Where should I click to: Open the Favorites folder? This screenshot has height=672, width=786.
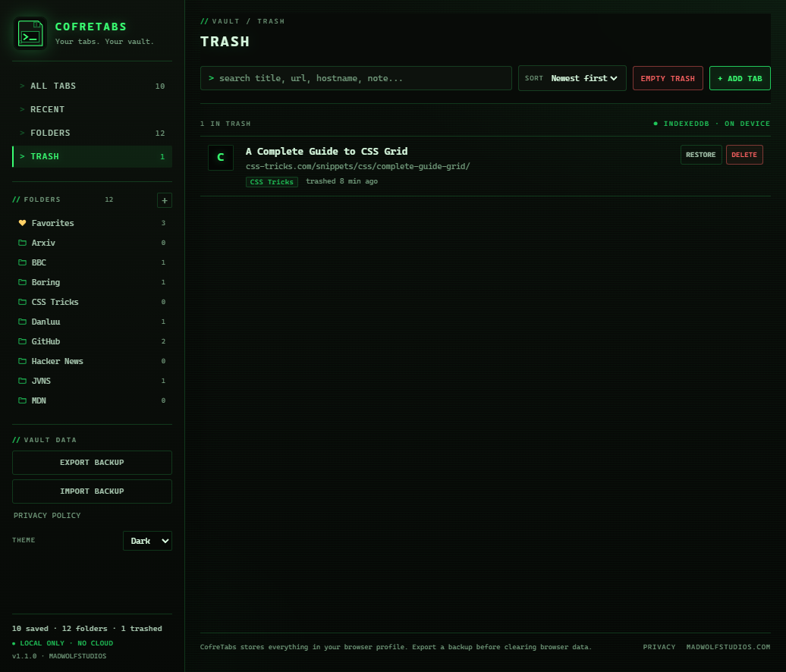[x=93, y=223]
